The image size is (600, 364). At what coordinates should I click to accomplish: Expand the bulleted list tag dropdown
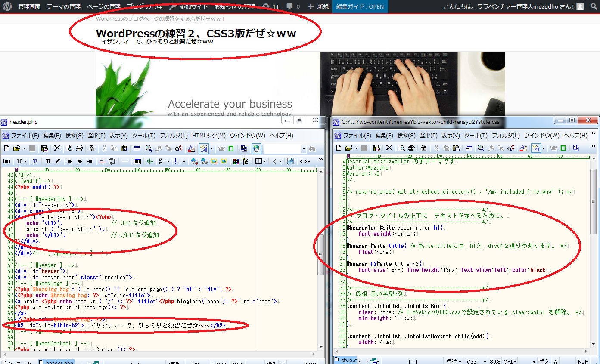(184, 161)
